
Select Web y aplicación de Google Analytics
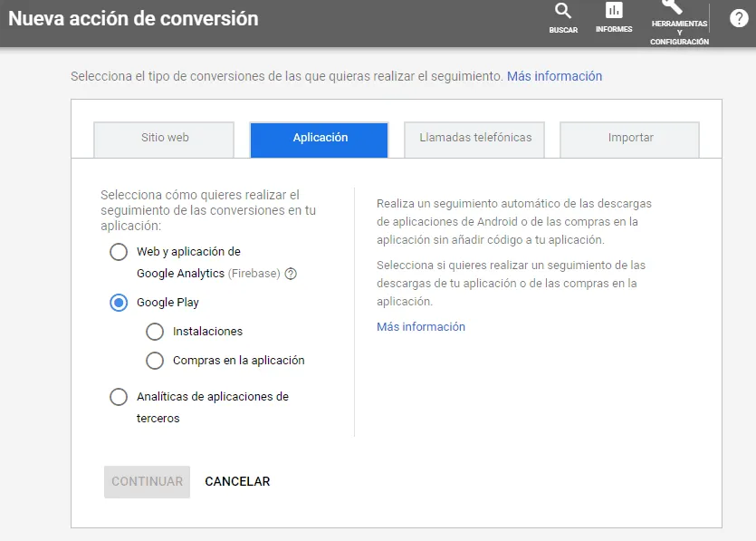pos(119,252)
